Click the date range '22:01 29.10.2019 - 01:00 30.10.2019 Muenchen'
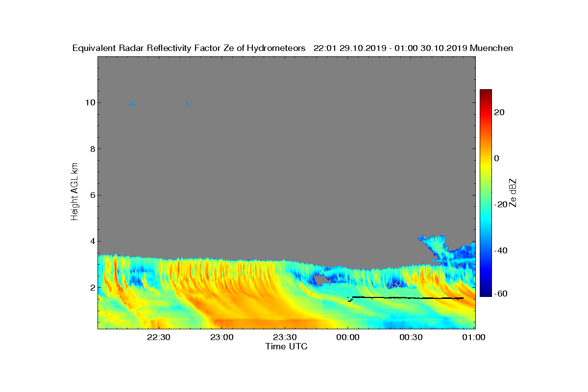 [413, 49]
